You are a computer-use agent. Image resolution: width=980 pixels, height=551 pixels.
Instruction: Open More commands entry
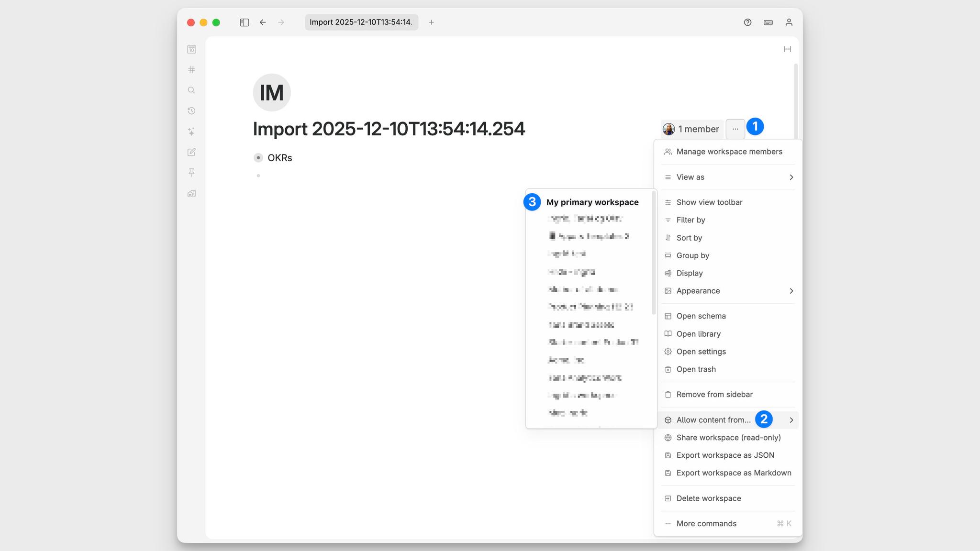click(x=729, y=524)
